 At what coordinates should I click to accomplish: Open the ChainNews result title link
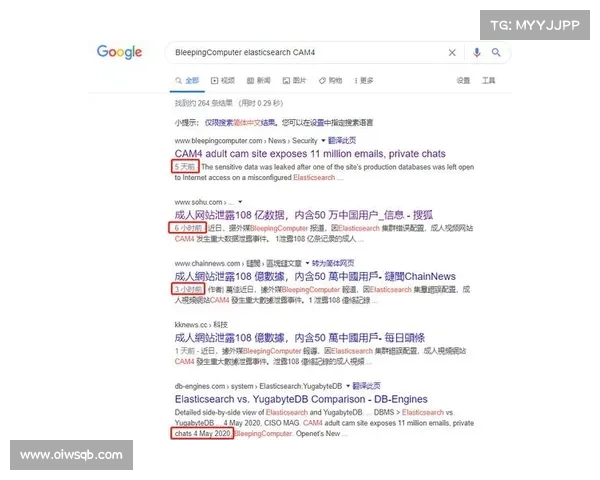point(315,276)
